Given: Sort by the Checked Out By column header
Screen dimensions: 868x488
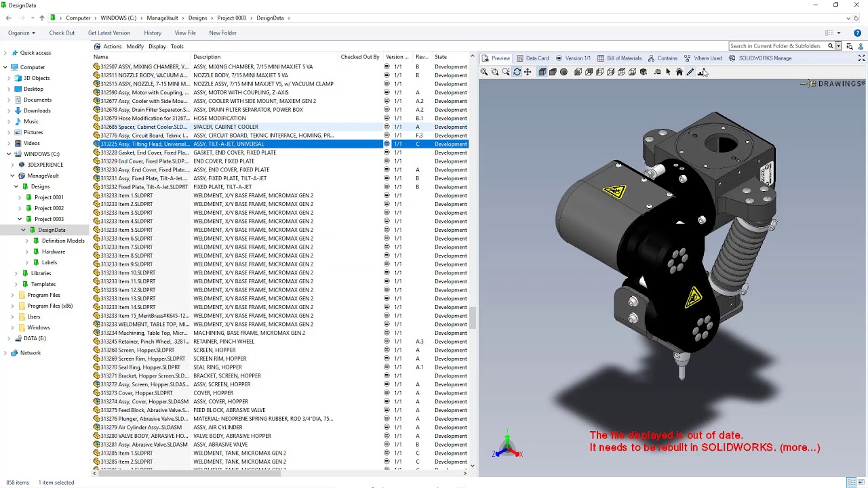Looking at the screenshot, I should pos(360,57).
